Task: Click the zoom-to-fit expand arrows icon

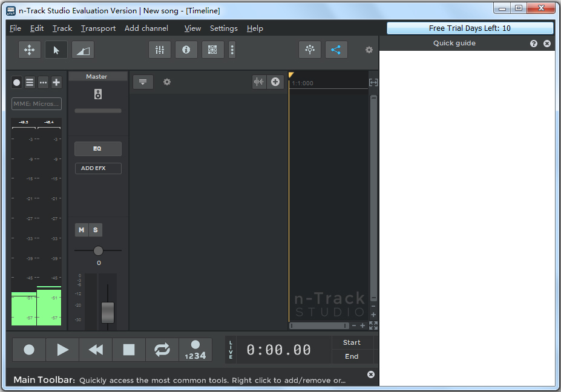Action: (x=373, y=325)
